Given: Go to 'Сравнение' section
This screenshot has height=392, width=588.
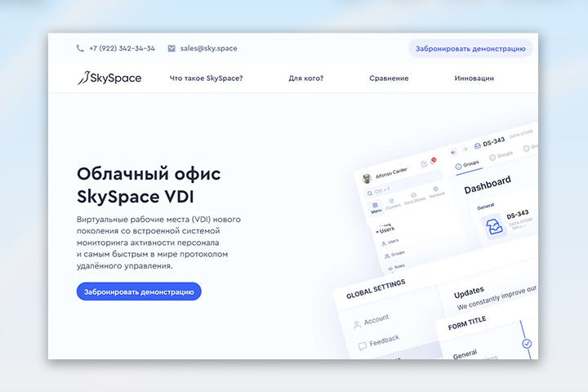Looking at the screenshot, I should tap(389, 78).
